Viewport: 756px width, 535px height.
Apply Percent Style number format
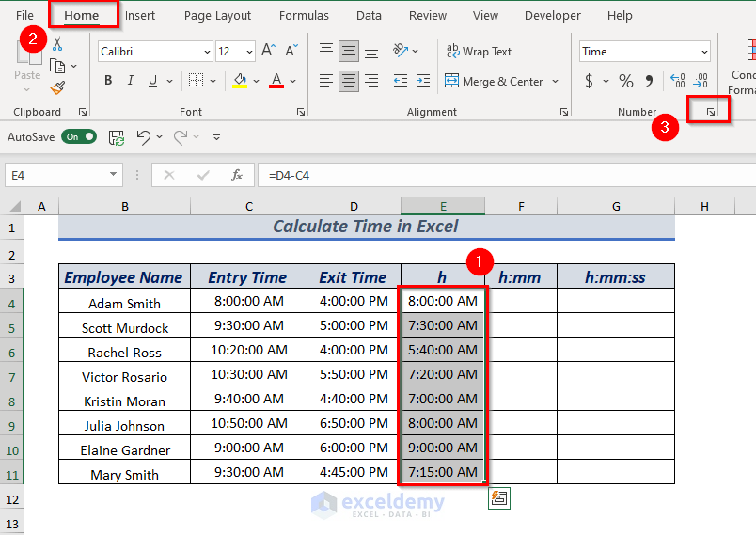(625, 81)
